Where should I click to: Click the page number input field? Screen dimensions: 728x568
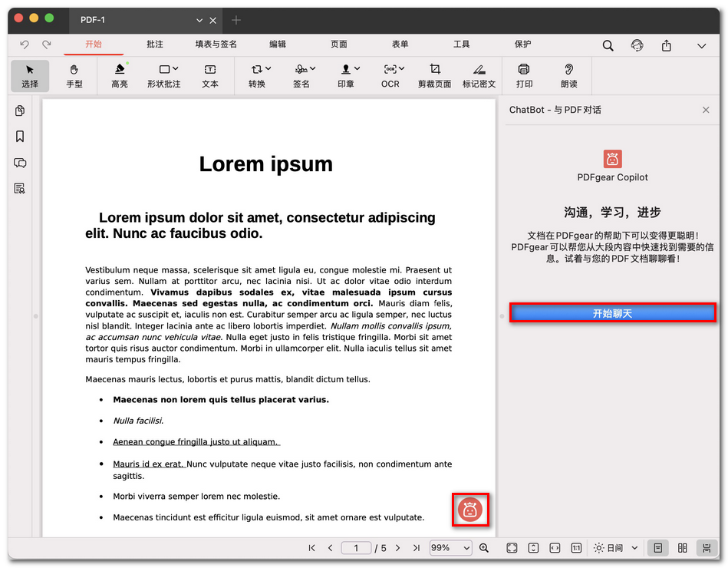[355, 547]
